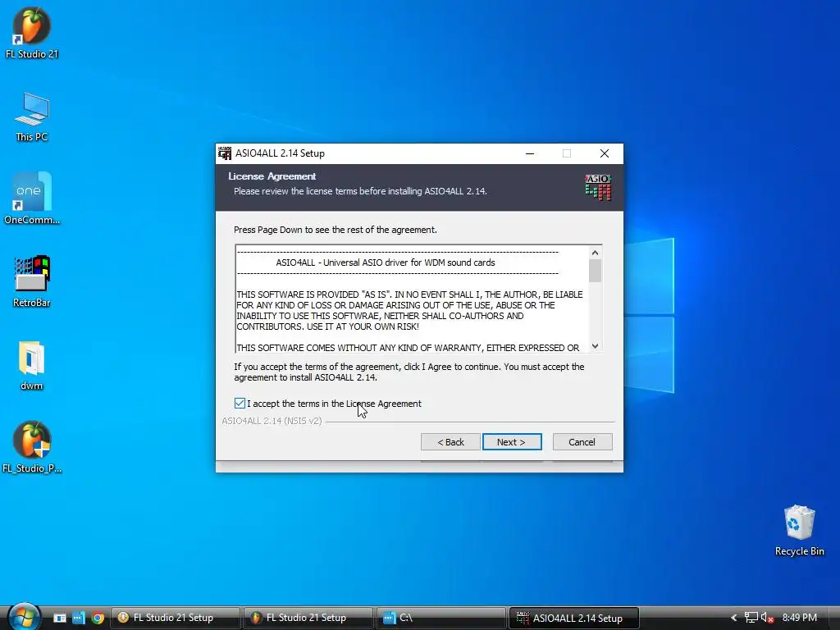The image size is (840, 630).
Task: Switch to first FL Studio 21 Setup taskbar item
Action: (x=176, y=618)
